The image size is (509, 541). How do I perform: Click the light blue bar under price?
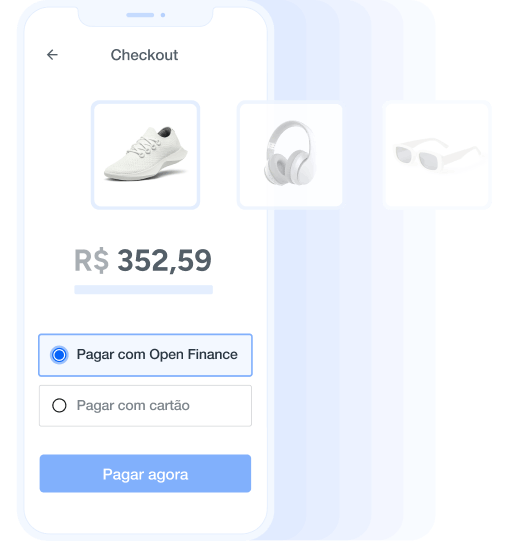(144, 289)
